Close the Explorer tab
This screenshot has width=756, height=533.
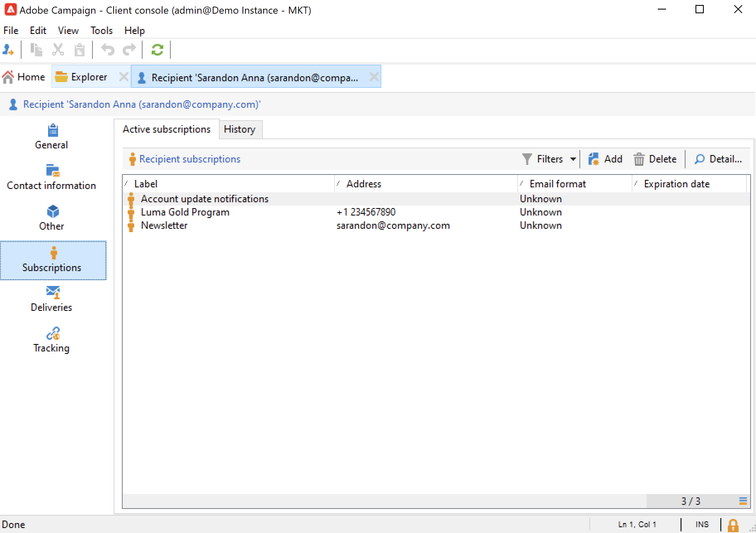(x=124, y=77)
